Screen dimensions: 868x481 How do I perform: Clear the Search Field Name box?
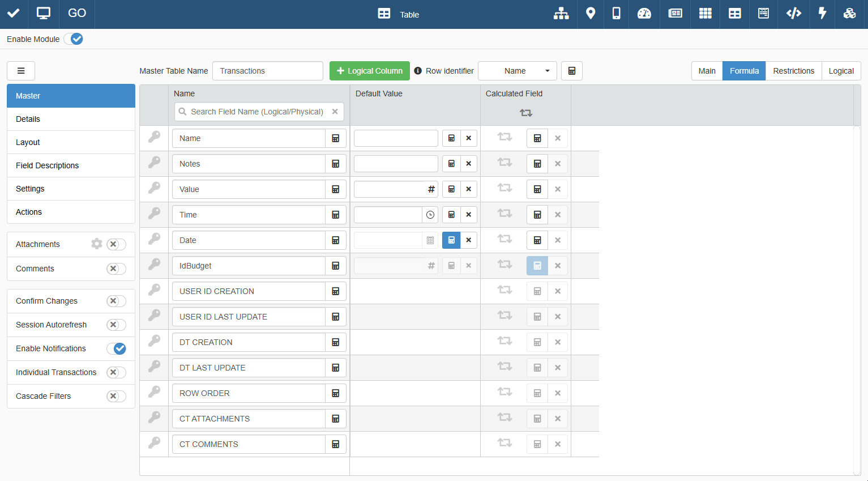(335, 112)
